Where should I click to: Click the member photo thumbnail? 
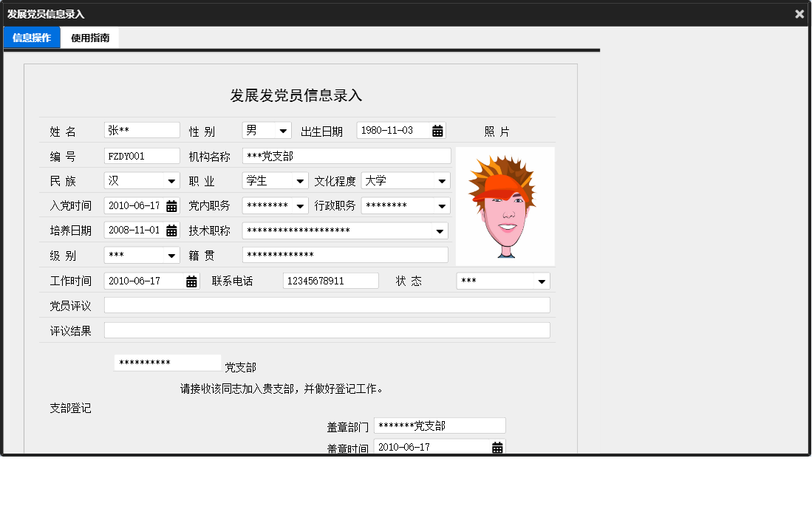pyautogui.click(x=505, y=205)
